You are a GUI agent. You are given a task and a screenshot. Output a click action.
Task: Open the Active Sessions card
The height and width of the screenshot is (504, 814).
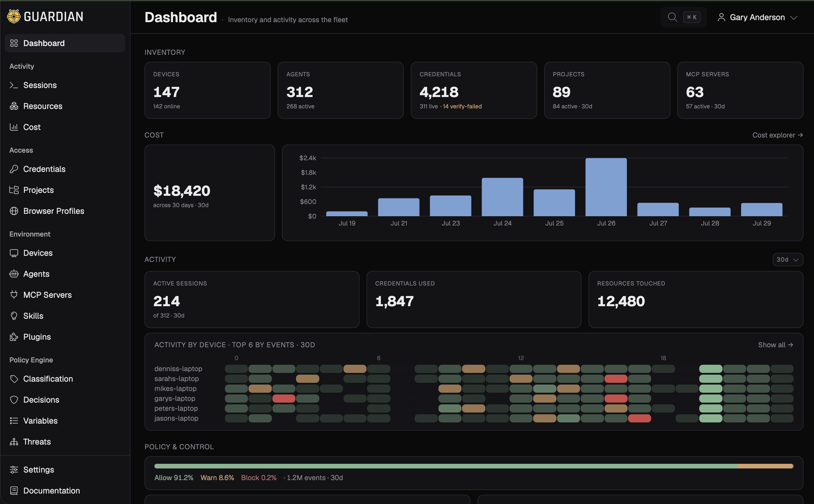pos(252,300)
